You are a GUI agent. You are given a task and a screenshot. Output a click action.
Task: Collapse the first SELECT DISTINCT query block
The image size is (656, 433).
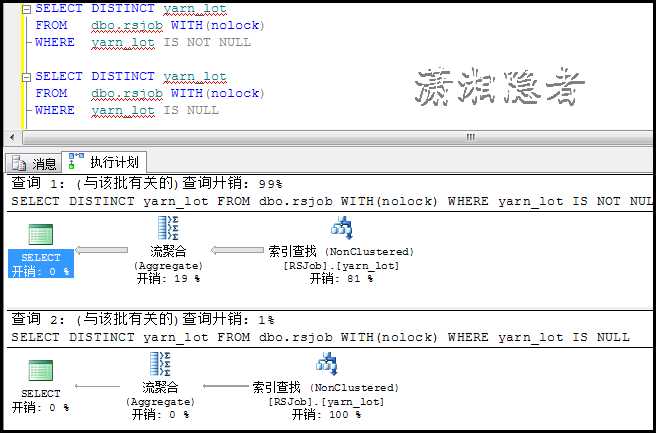pos(26,9)
